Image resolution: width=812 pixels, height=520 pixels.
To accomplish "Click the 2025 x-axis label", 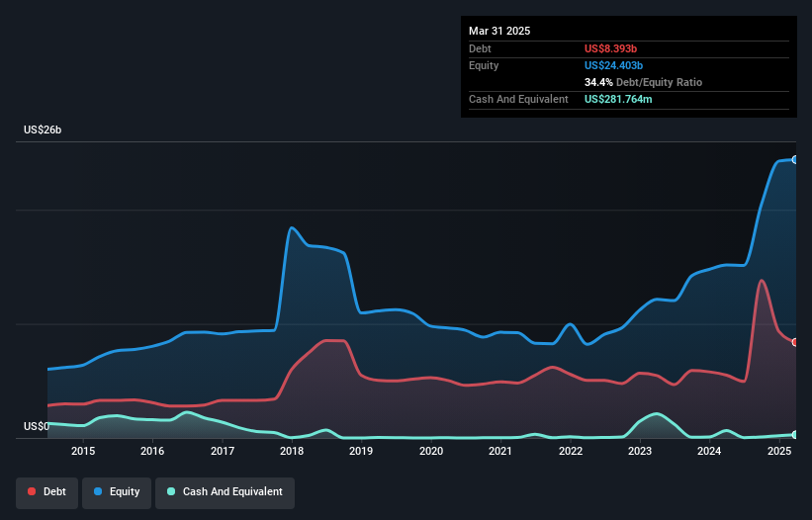I will pyautogui.click(x=778, y=451).
